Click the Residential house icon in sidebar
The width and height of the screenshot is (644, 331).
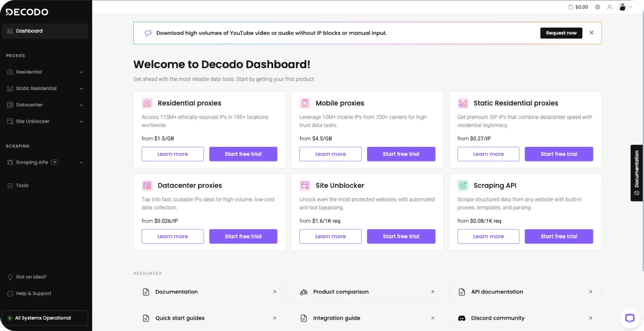click(10, 72)
